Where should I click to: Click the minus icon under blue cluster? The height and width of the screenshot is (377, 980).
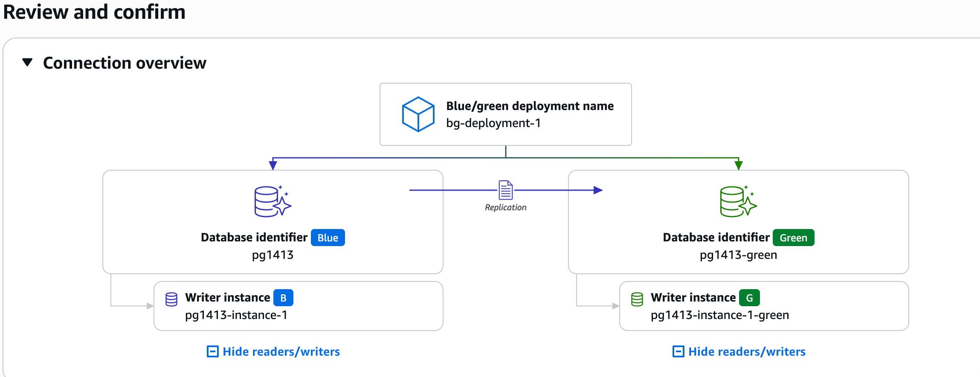click(212, 351)
